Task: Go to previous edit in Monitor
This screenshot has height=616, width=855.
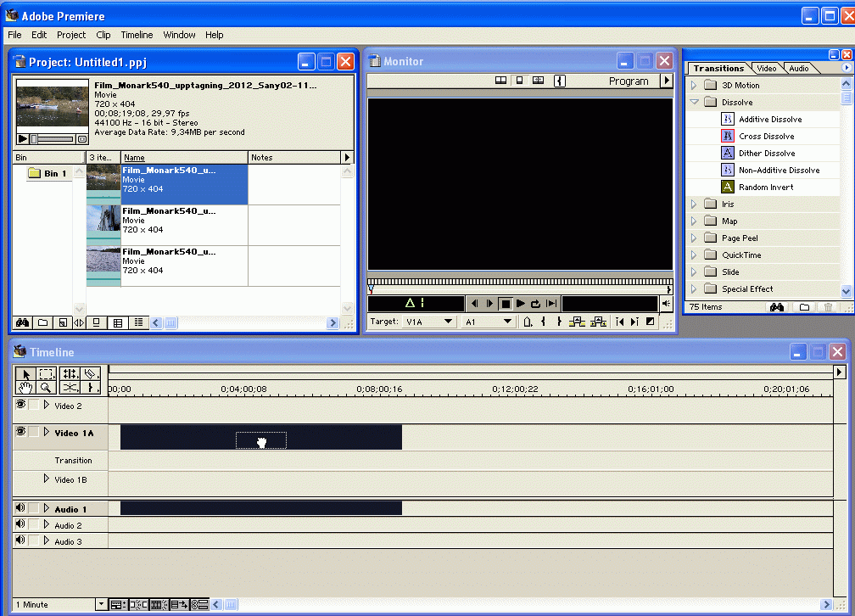Action: coord(619,322)
